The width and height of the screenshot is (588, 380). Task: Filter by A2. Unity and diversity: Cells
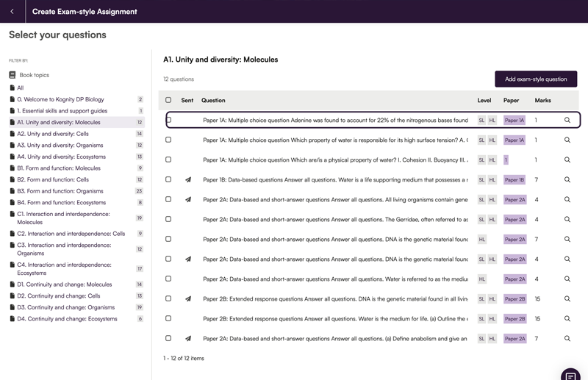coord(53,134)
